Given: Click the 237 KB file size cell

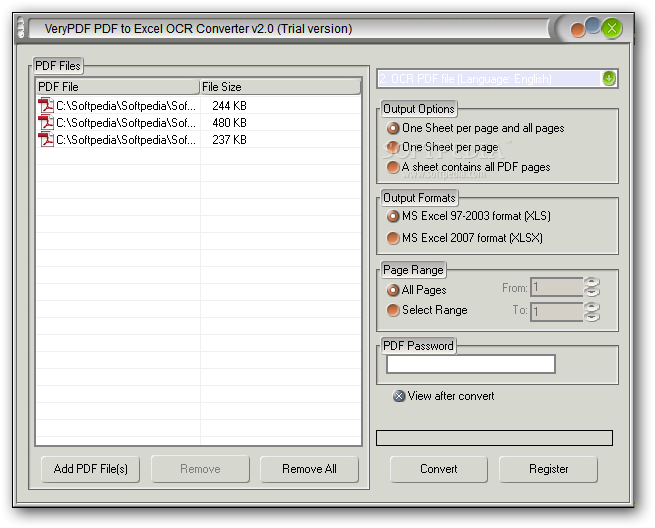Looking at the screenshot, I should (x=229, y=140).
